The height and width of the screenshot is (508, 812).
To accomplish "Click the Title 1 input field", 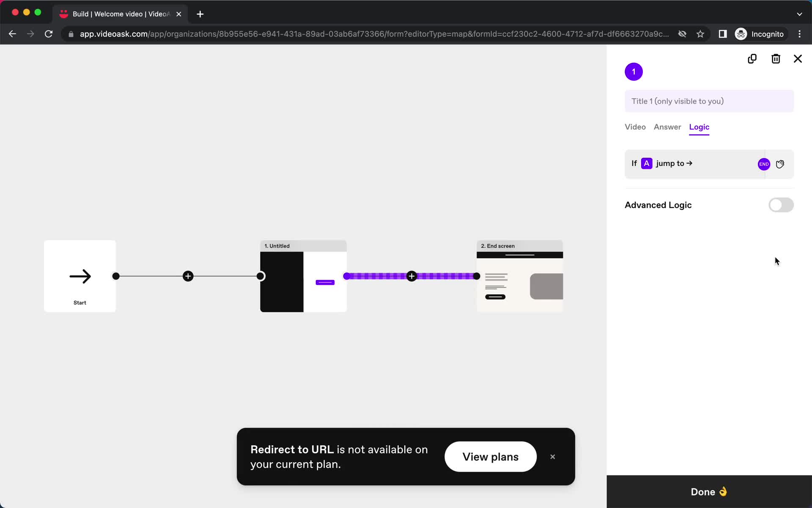I will (709, 101).
